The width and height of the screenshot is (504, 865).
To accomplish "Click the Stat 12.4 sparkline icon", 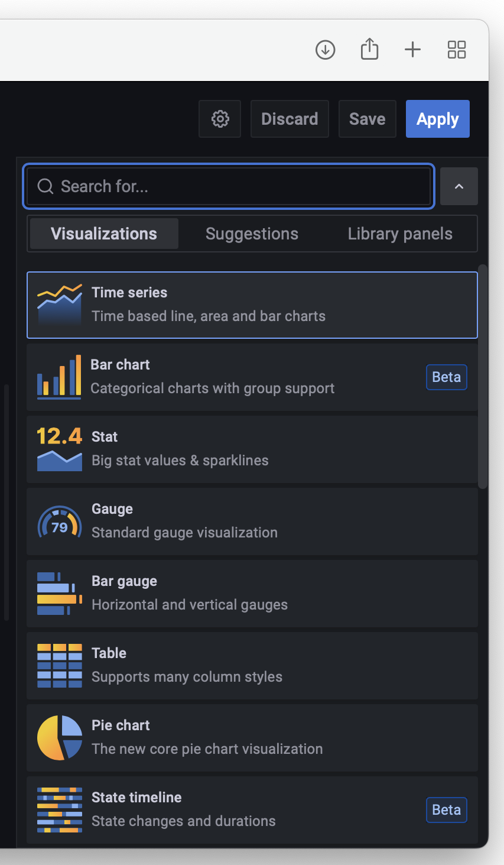I will pos(60,449).
